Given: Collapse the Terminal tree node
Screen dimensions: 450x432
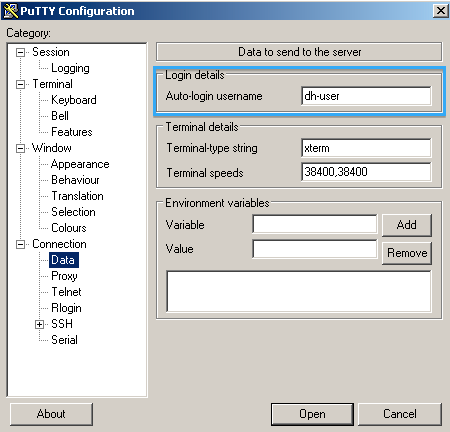Looking at the screenshot, I should (x=21, y=84).
